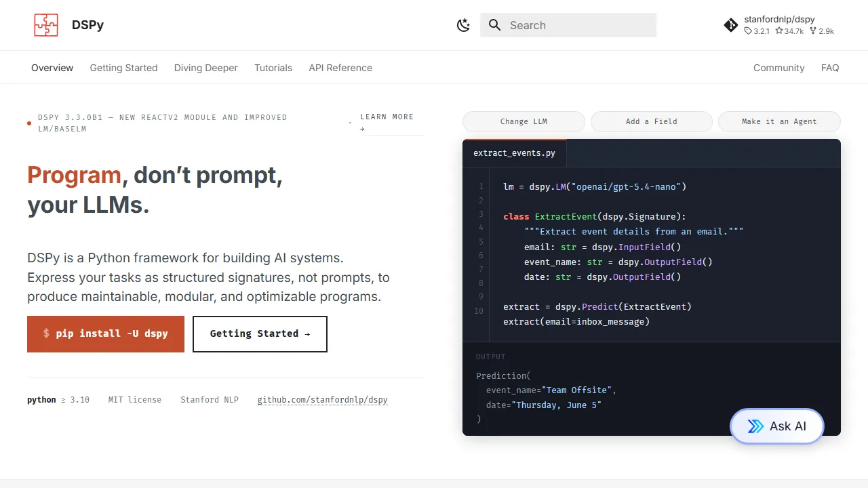Click the Getting Started outlined button
This screenshot has width=868, height=488.
pos(260,334)
